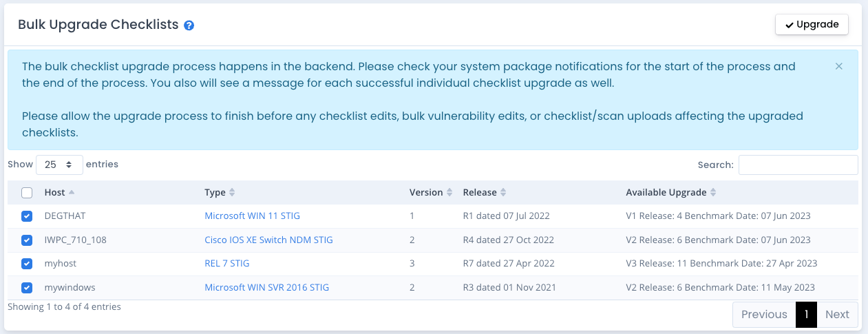This screenshot has width=868, height=334.
Task: Click release cell R4 dated 27 Oct 2022
Action: tap(509, 240)
